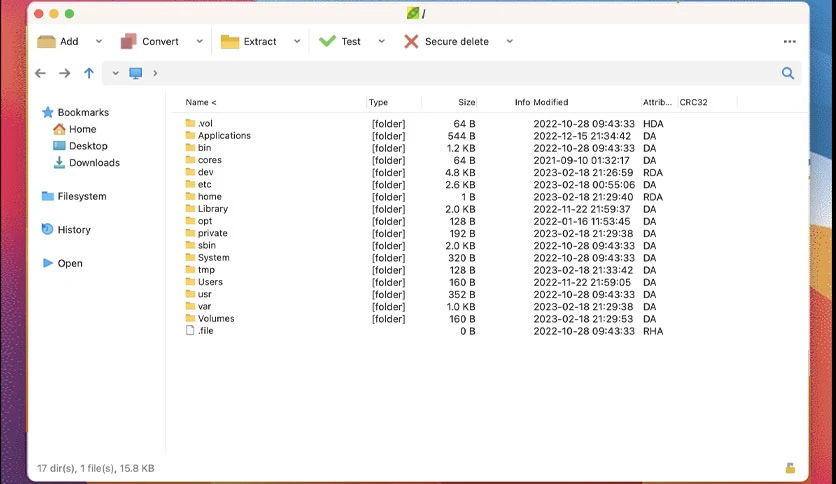Click the folder icon of Users row
Viewport: 836px width, 484px height.
coord(190,281)
